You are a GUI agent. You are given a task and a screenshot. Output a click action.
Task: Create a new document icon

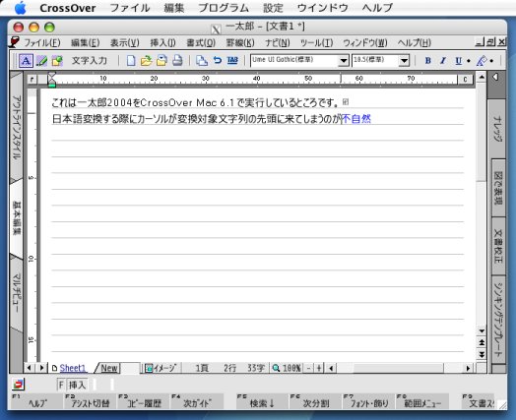131,61
